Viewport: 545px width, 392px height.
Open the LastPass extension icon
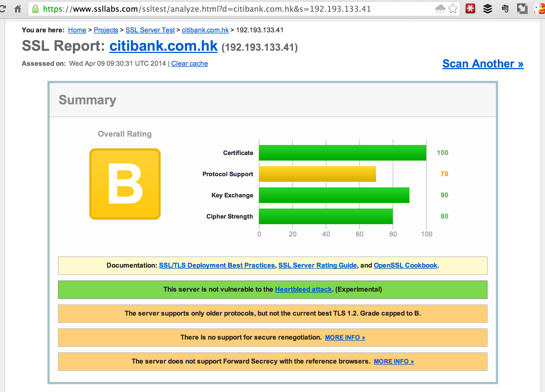[470, 9]
